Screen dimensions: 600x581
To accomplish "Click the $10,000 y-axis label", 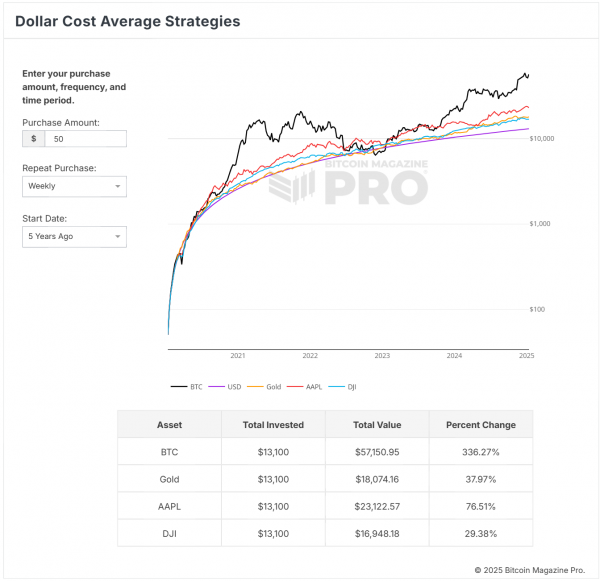I will tap(541, 139).
